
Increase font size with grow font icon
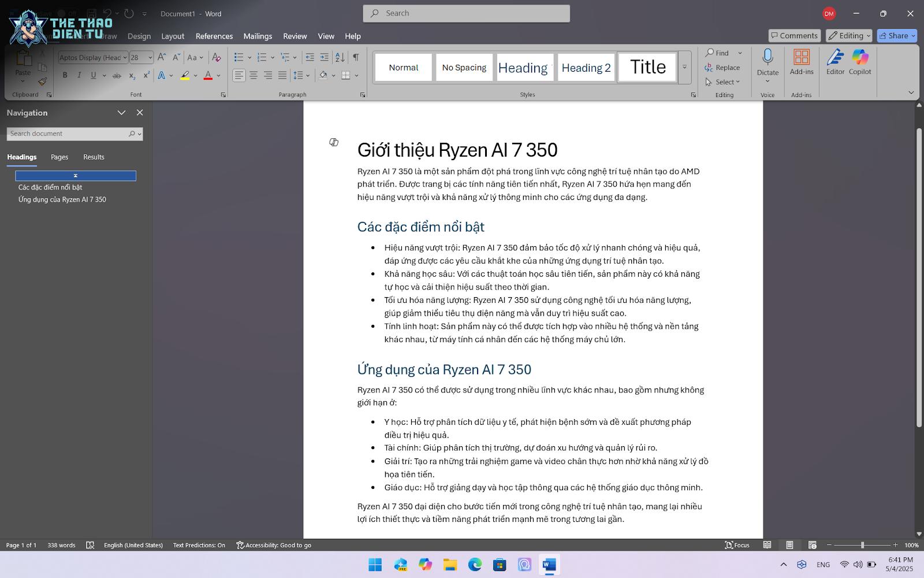162,57
